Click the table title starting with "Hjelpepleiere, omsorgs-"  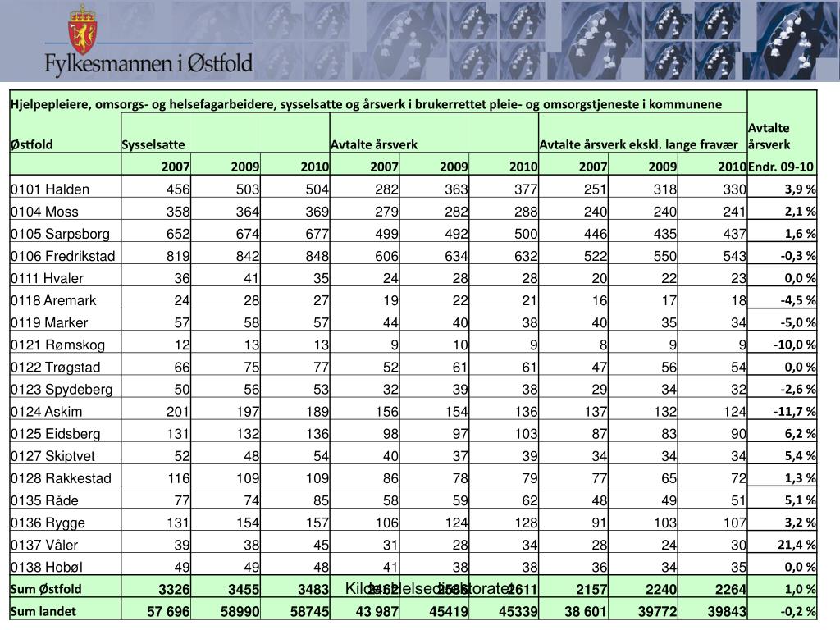pyautogui.click(x=366, y=104)
